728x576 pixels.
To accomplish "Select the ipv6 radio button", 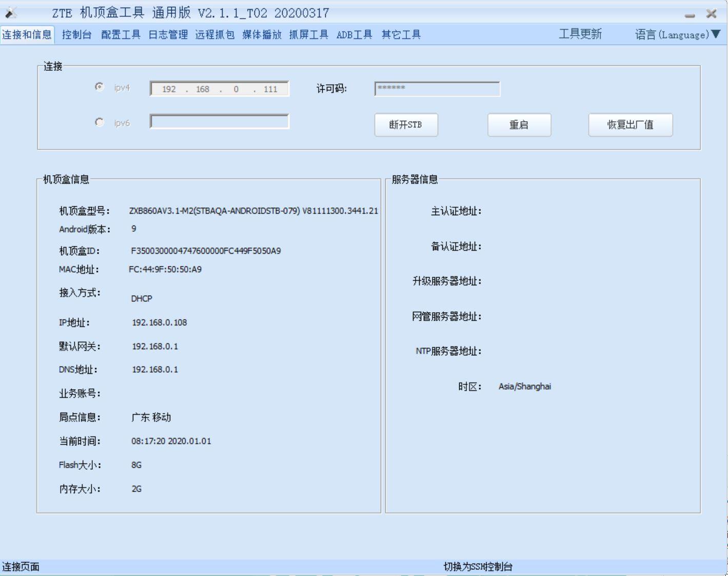I will [99, 122].
